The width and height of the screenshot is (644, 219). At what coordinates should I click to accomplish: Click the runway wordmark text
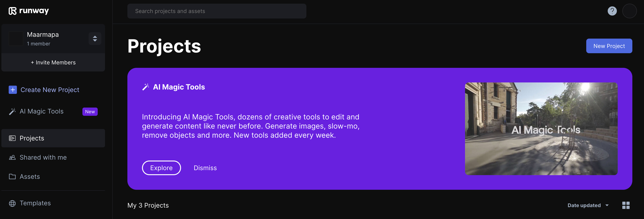[x=34, y=11]
